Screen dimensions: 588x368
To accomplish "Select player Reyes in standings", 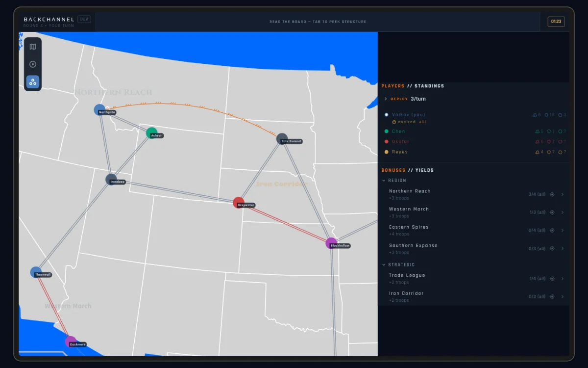I will (x=400, y=152).
